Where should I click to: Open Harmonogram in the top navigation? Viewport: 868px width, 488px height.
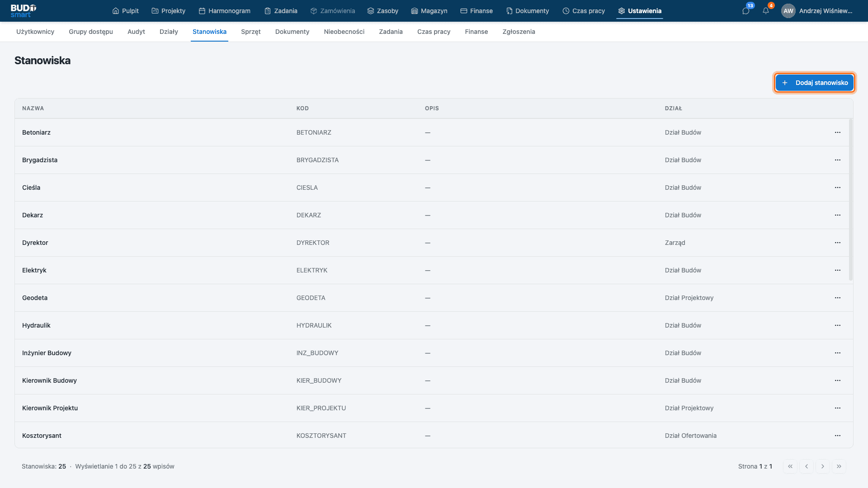224,11
